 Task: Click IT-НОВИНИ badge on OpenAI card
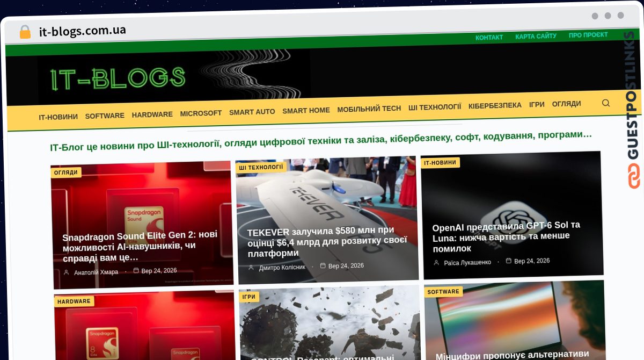pyautogui.click(x=440, y=163)
